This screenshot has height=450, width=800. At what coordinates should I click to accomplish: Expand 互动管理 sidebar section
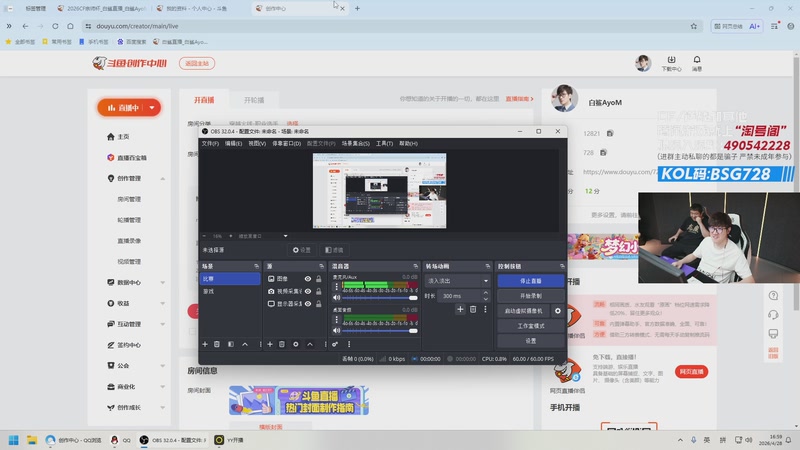[x=163, y=324]
